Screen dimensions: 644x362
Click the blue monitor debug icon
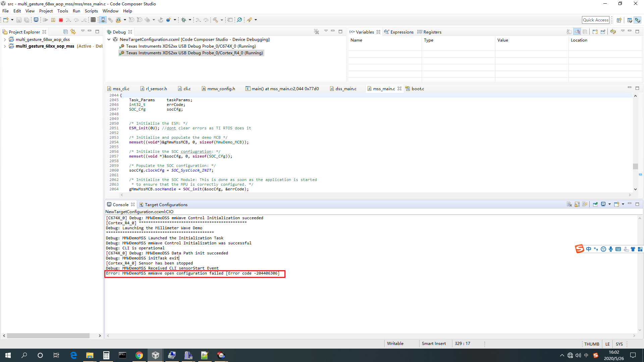(x=36, y=20)
